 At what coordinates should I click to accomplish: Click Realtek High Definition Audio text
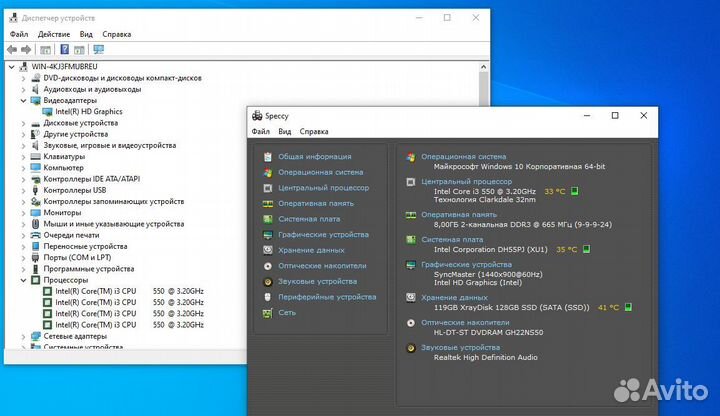[485, 357]
